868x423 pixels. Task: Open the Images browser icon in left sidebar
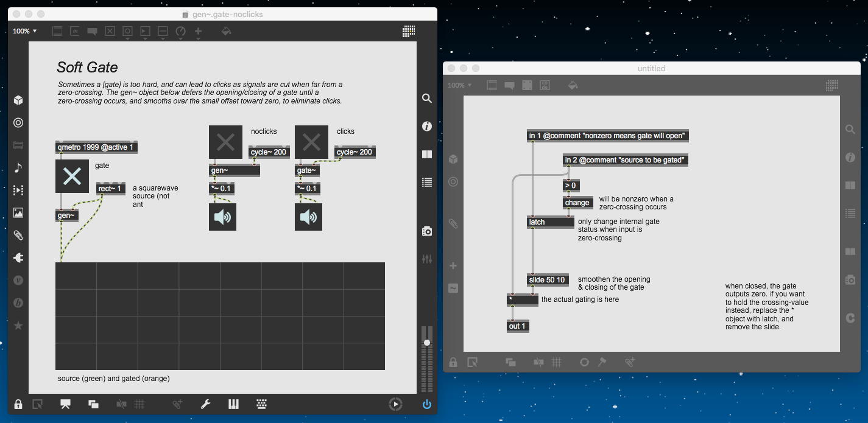18,213
